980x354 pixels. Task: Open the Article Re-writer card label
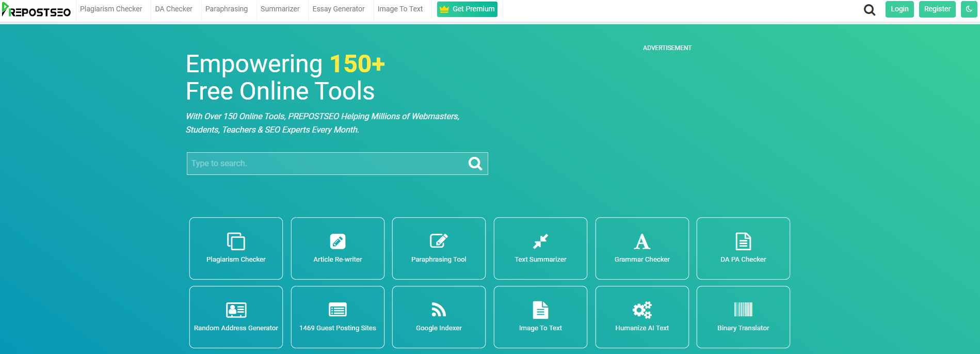338,260
